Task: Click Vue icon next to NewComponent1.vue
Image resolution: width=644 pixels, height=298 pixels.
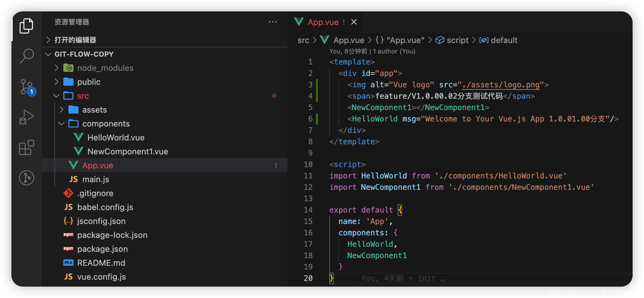Action: 79,151
